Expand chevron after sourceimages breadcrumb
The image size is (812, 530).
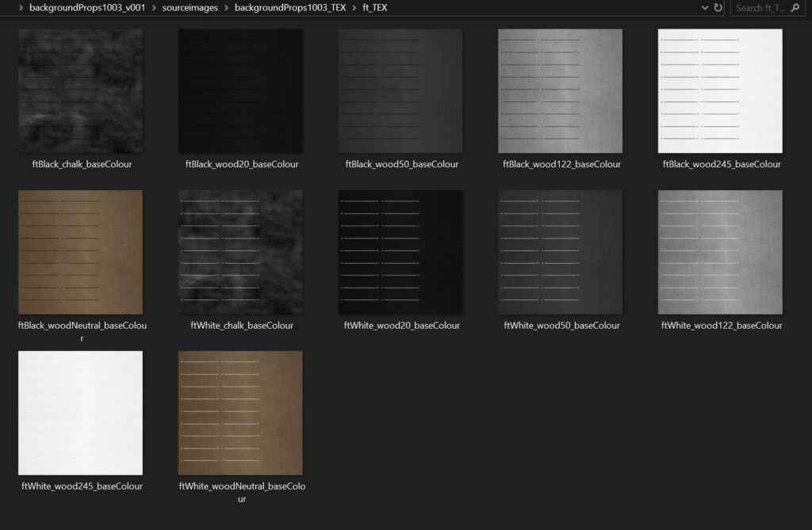(226, 8)
